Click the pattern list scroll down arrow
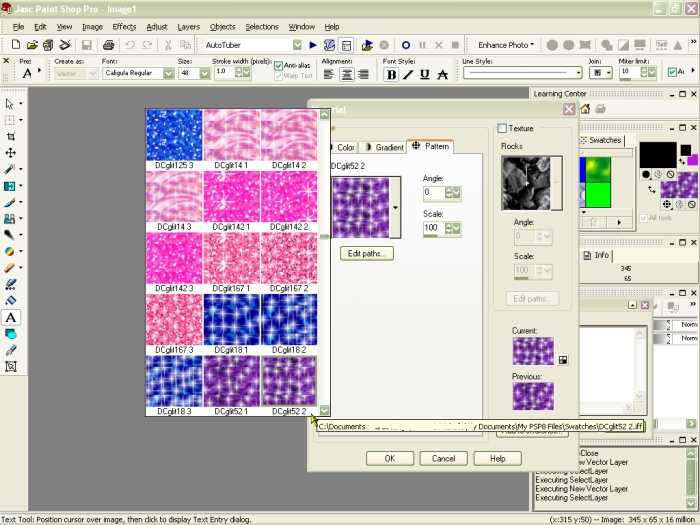 pyautogui.click(x=325, y=410)
